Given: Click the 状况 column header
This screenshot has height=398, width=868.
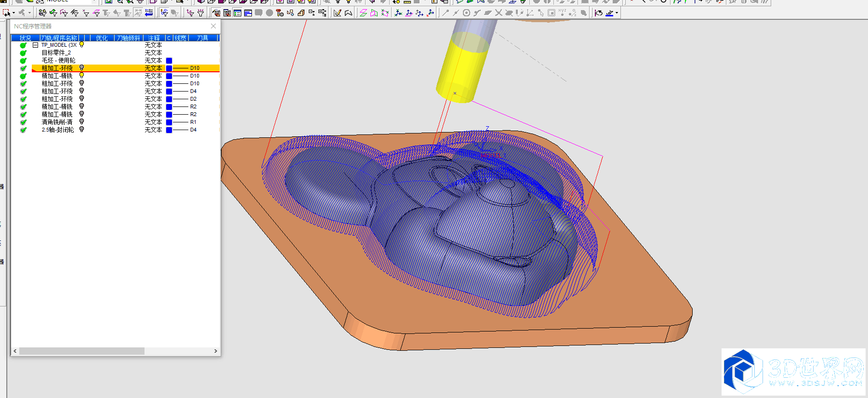Looking at the screenshot, I should click(x=26, y=38).
